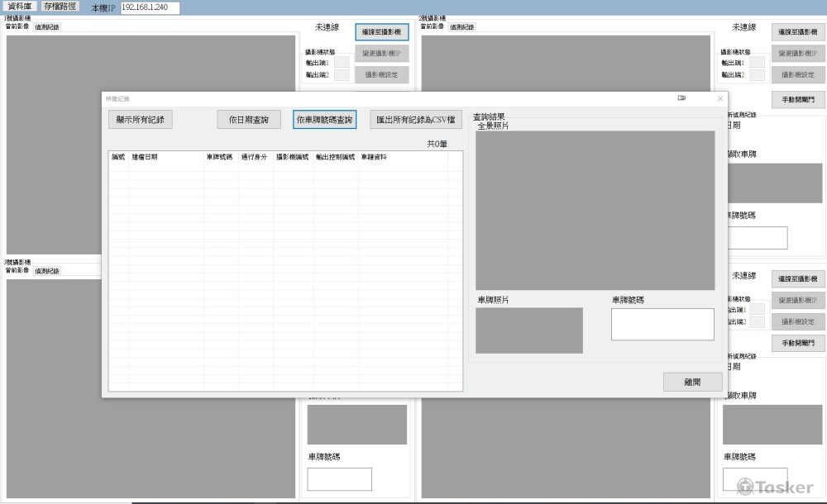Export records with 匯出所有紀錄為CSV檔
The width and height of the screenshot is (827, 504).
pyautogui.click(x=416, y=120)
